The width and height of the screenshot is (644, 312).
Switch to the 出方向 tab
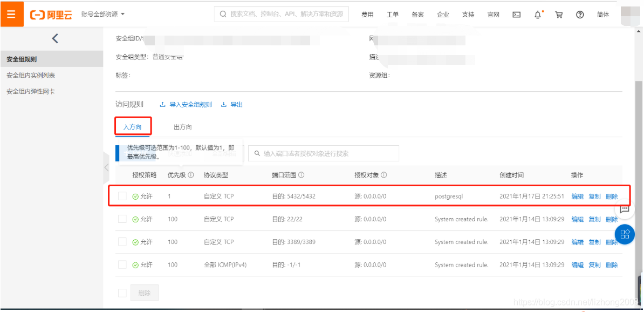183,127
